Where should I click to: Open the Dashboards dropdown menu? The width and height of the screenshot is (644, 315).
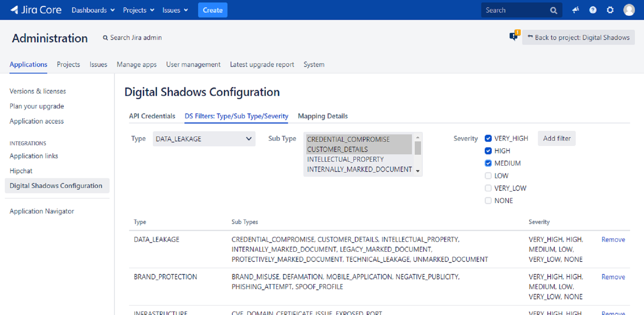click(x=93, y=10)
